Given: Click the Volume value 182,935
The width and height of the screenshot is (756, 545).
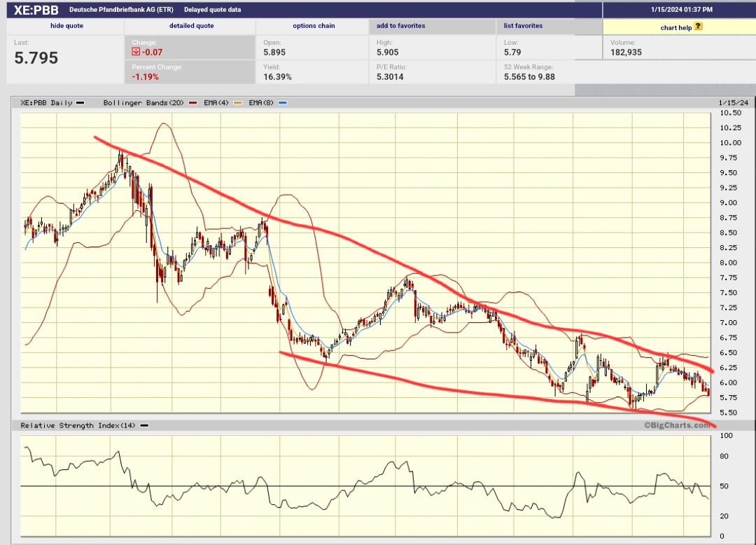Looking at the screenshot, I should click(x=626, y=52).
